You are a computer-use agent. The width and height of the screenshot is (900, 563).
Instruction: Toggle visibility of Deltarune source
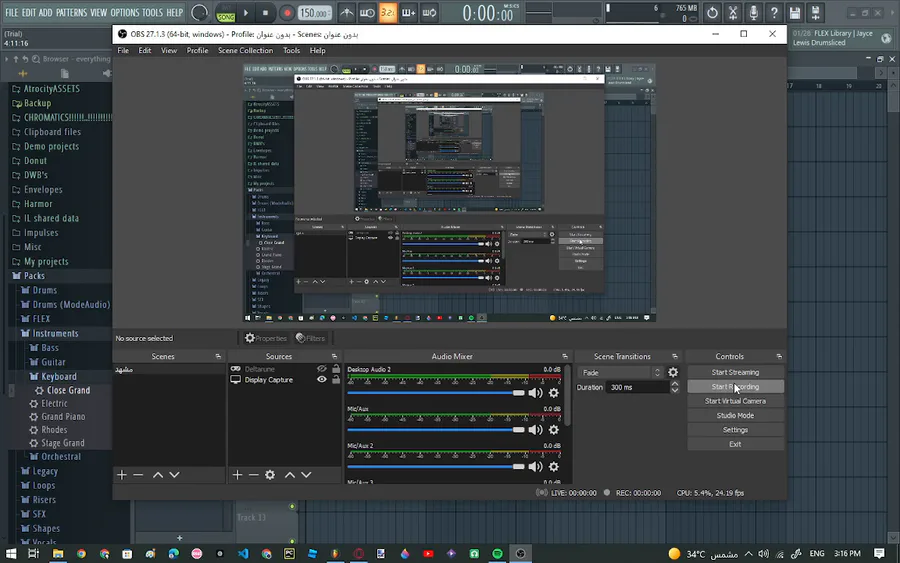click(321, 369)
